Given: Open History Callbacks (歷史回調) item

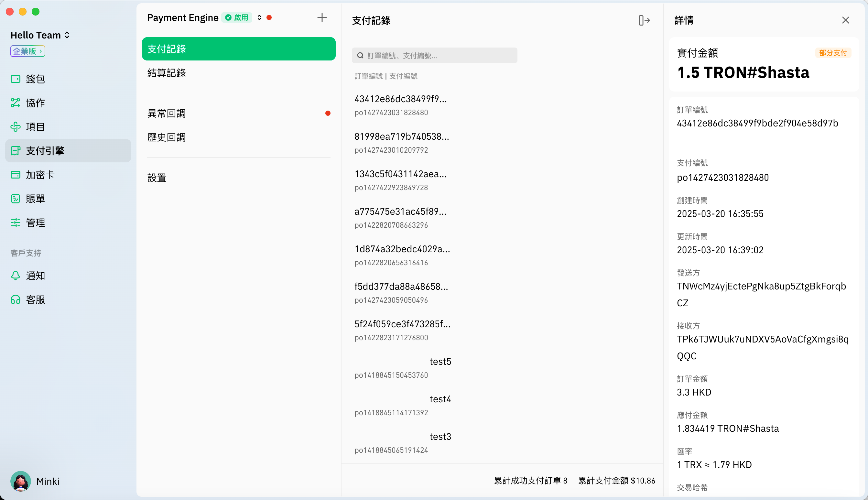Looking at the screenshot, I should point(167,137).
